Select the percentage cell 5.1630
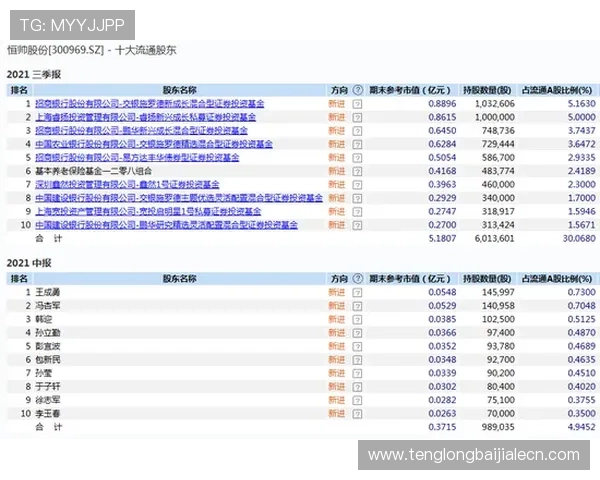The width and height of the screenshot is (600, 480). point(582,104)
